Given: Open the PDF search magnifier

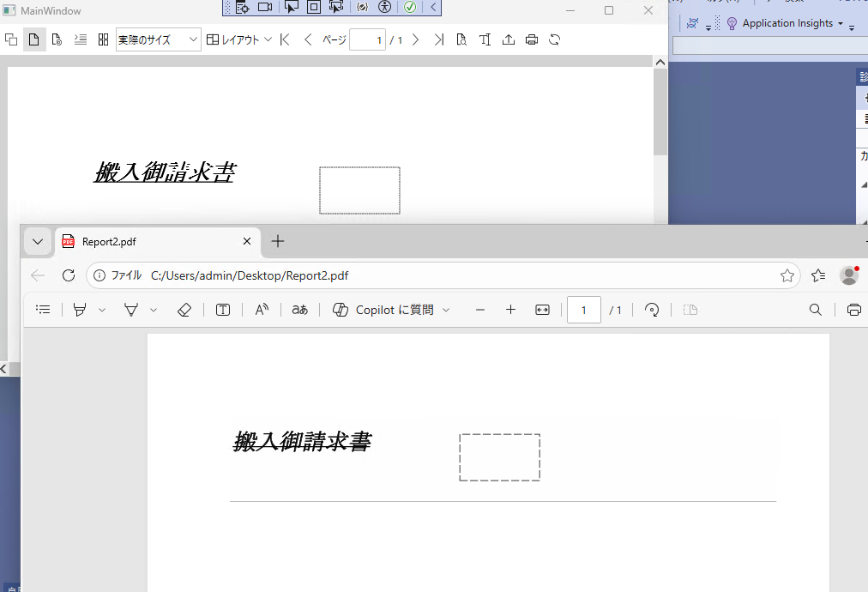Looking at the screenshot, I should (816, 310).
